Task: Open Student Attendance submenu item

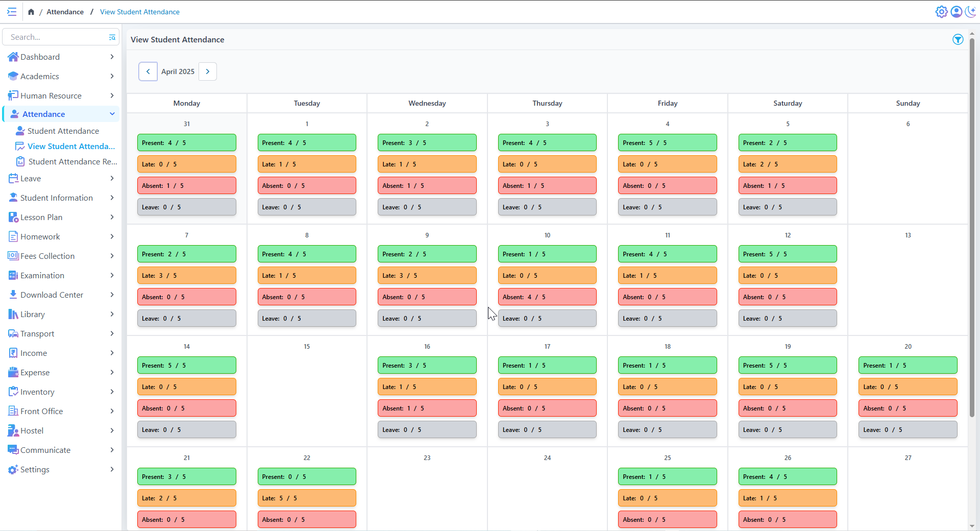Action: (x=63, y=131)
